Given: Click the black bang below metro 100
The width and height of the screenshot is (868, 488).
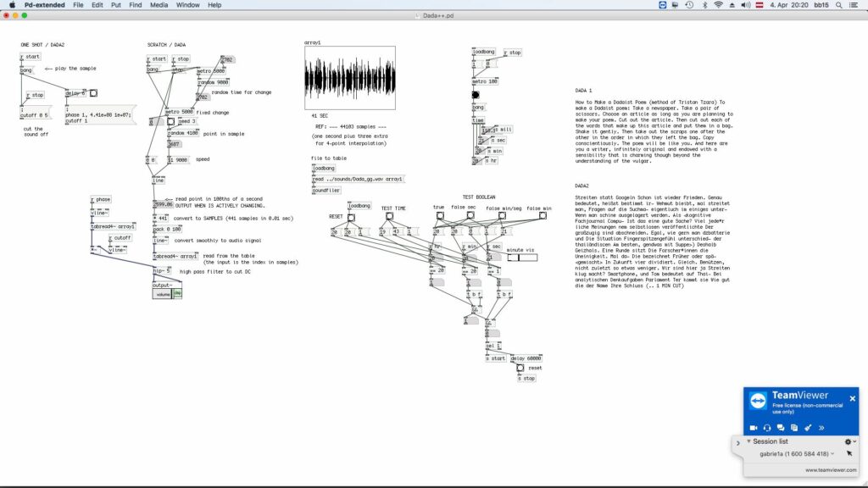Looking at the screenshot, I should 476,95.
